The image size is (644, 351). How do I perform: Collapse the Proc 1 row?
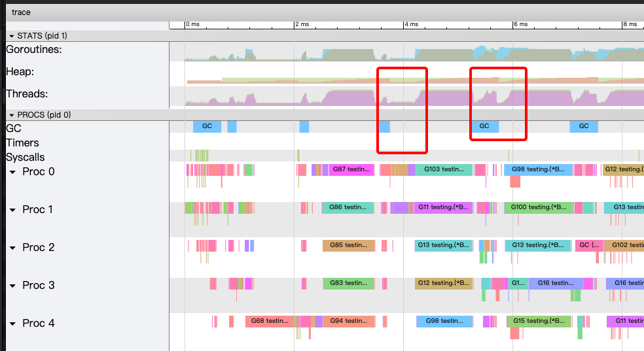[12, 210]
